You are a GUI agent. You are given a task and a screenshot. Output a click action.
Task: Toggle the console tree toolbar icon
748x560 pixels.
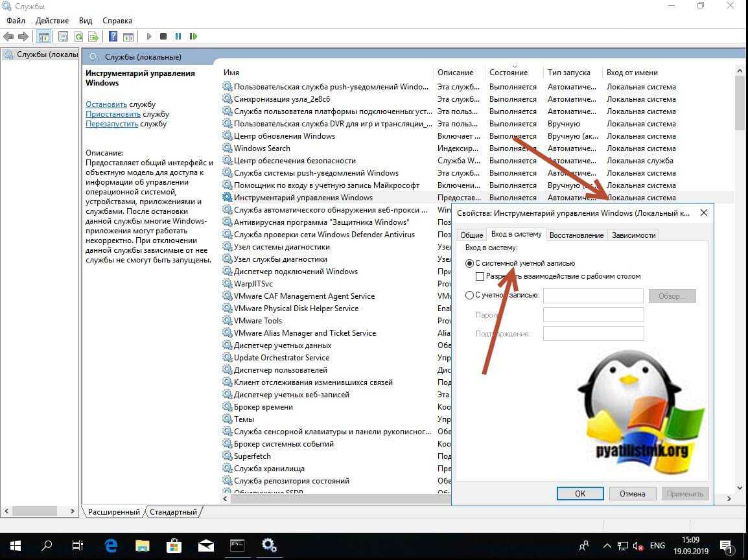click(x=44, y=36)
